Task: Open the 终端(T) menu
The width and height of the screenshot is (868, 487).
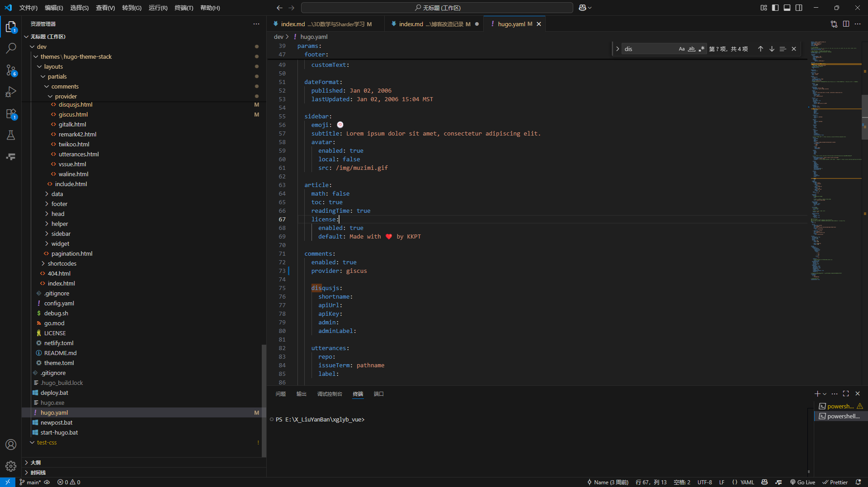Action: pos(184,8)
